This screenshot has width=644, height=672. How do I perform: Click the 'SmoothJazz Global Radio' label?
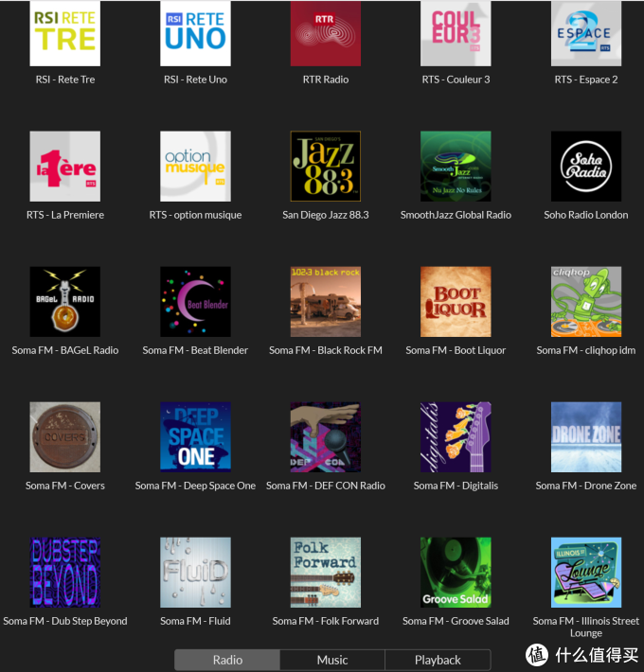[456, 215]
